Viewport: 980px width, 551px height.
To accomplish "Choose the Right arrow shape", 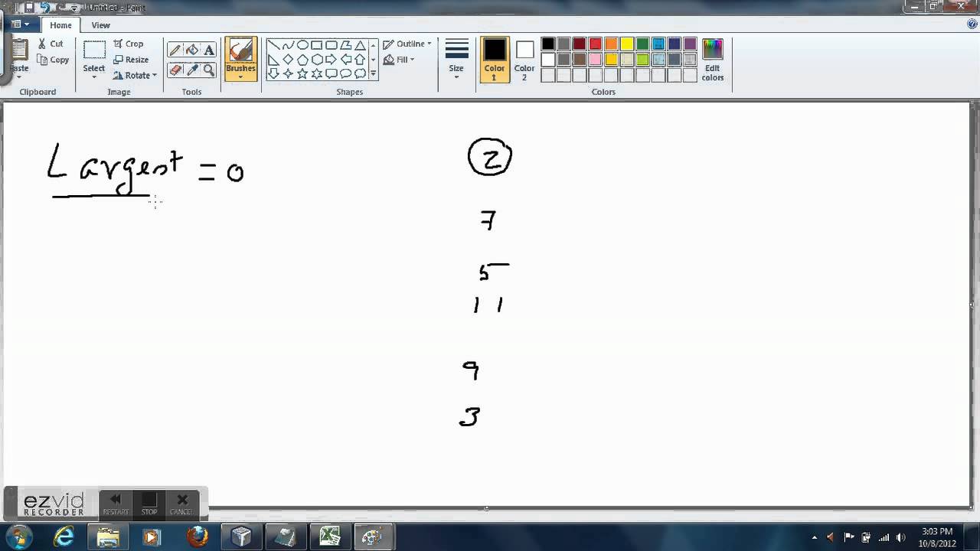I will [332, 60].
